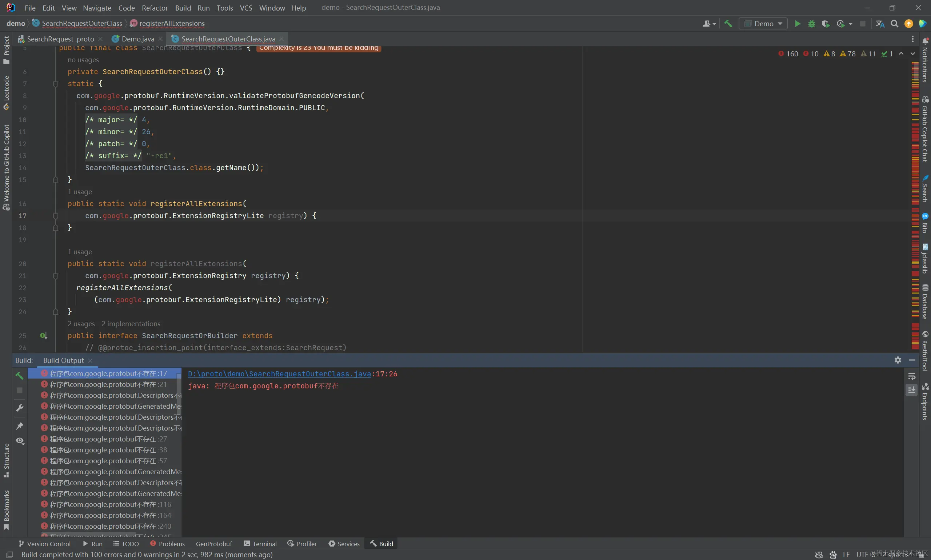Toggle the eye view options in Build panel
This screenshot has width=931, height=560.
[20, 441]
